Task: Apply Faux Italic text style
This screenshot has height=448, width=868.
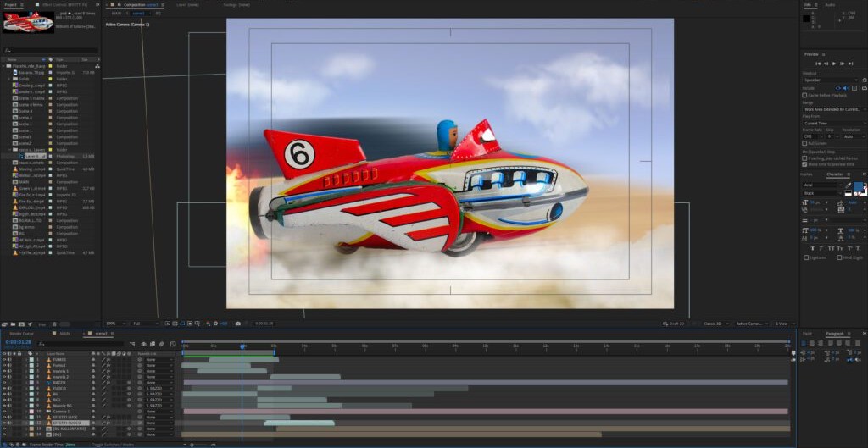Action: click(x=821, y=248)
